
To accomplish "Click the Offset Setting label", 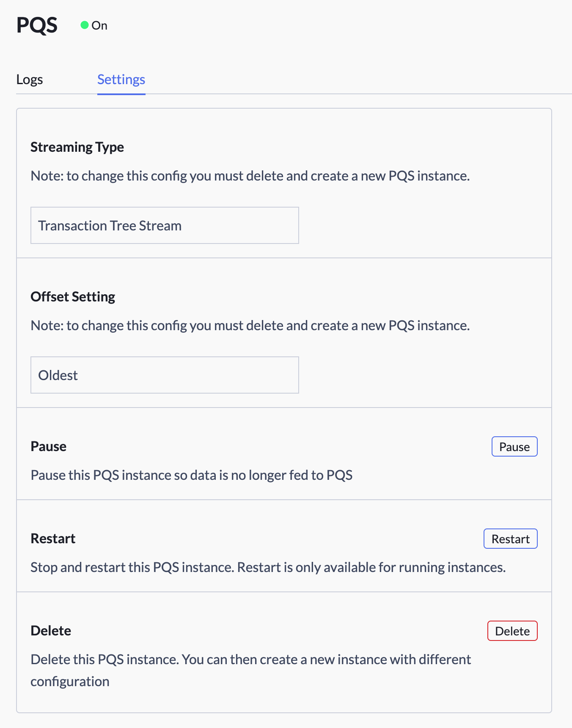I will tap(72, 296).
